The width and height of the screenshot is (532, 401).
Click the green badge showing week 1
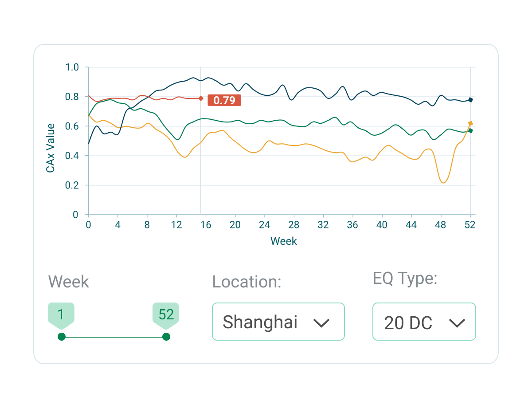pyautogui.click(x=61, y=315)
